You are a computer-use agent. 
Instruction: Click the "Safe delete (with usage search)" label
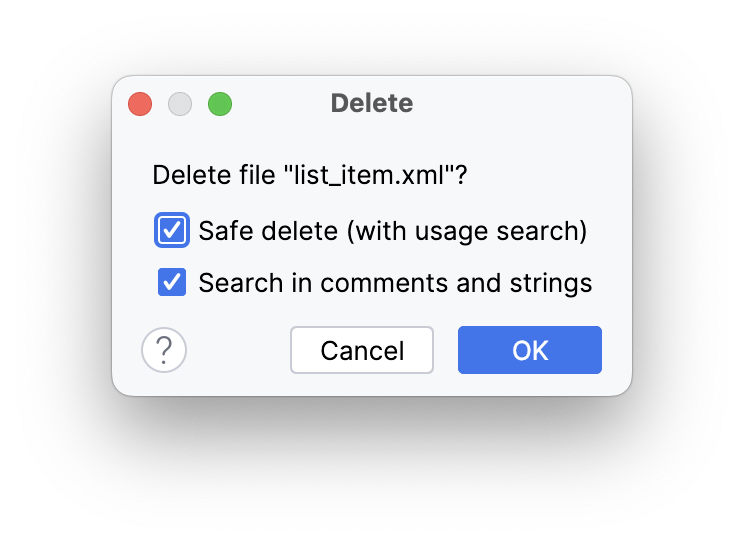(x=392, y=231)
